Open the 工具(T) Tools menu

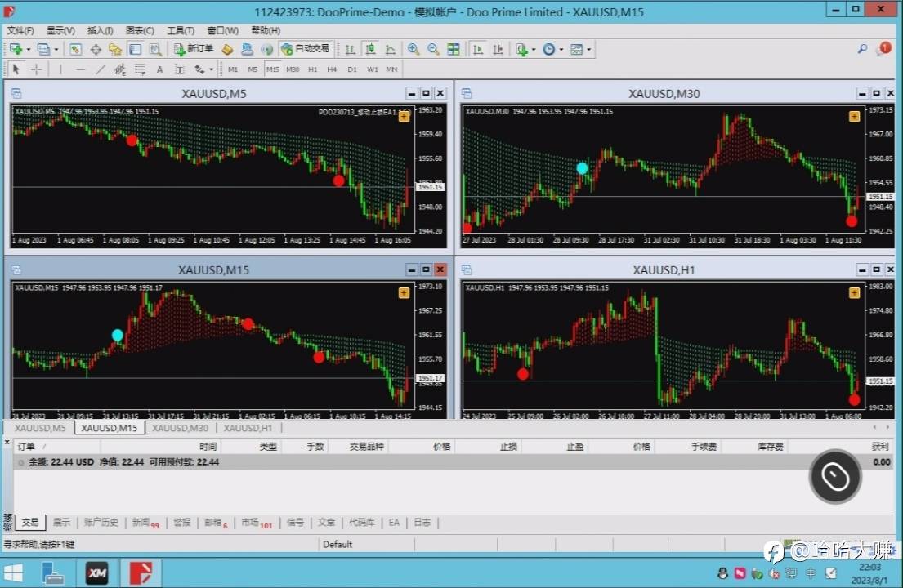click(x=181, y=30)
